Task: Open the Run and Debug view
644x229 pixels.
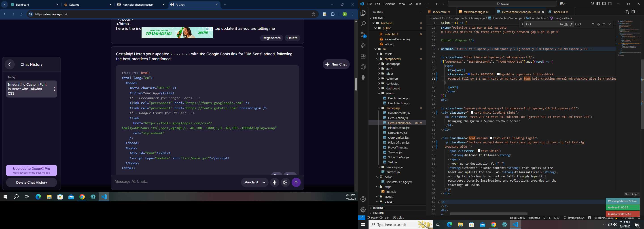Action: (x=363, y=45)
